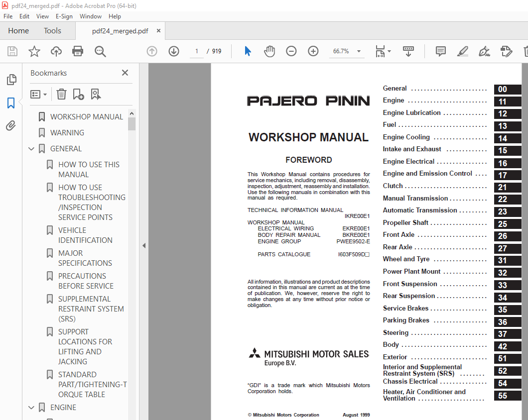Open the 66.7% zoom level dropdown
The width and height of the screenshot is (528, 420).
[x=359, y=51]
